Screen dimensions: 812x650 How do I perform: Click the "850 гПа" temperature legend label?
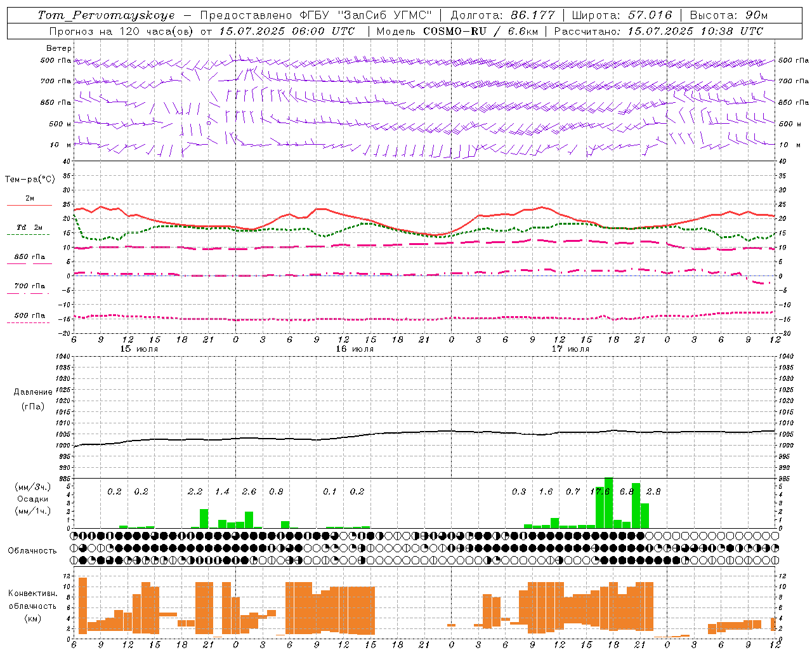coord(30,256)
